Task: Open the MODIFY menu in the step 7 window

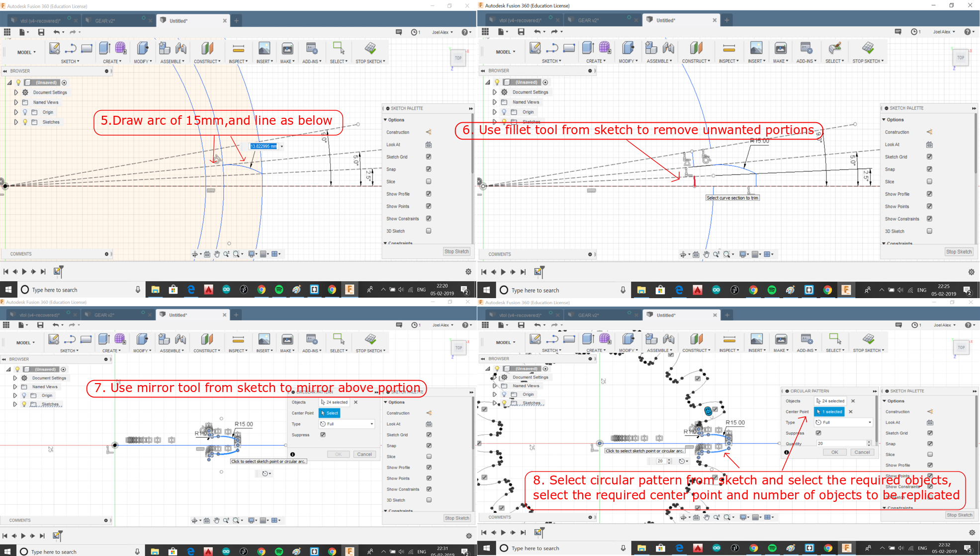Action: 142,351
